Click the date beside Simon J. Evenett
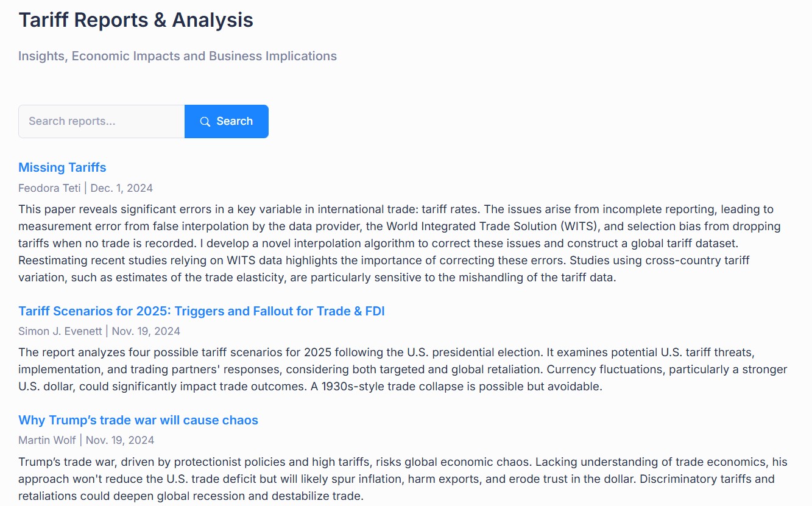The height and width of the screenshot is (506, 812). (146, 331)
